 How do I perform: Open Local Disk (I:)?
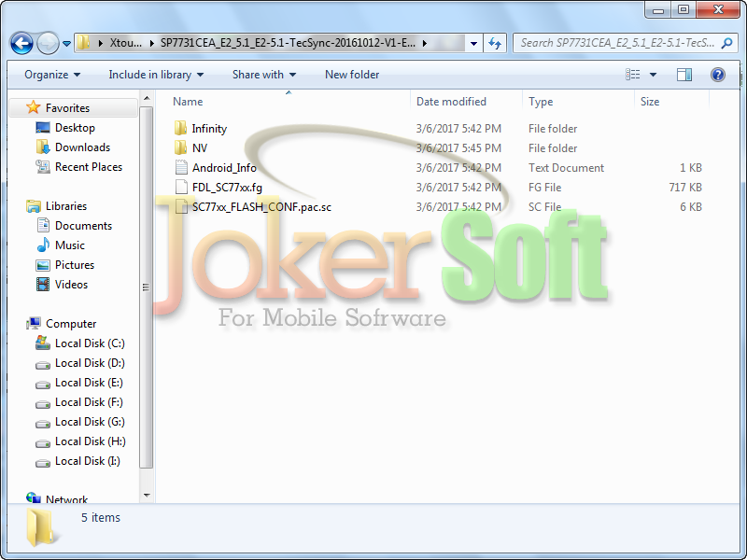click(88, 460)
